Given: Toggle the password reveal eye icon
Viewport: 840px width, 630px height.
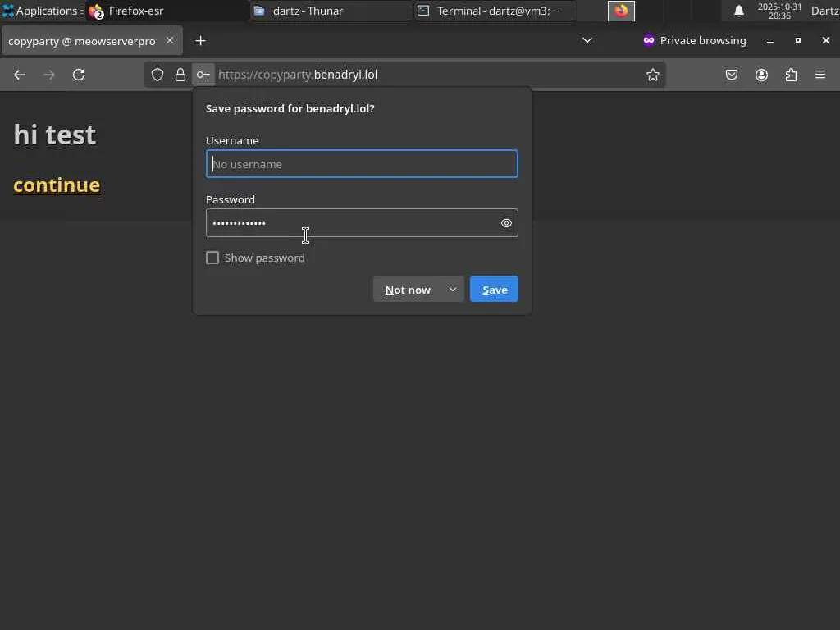Looking at the screenshot, I should [506, 223].
